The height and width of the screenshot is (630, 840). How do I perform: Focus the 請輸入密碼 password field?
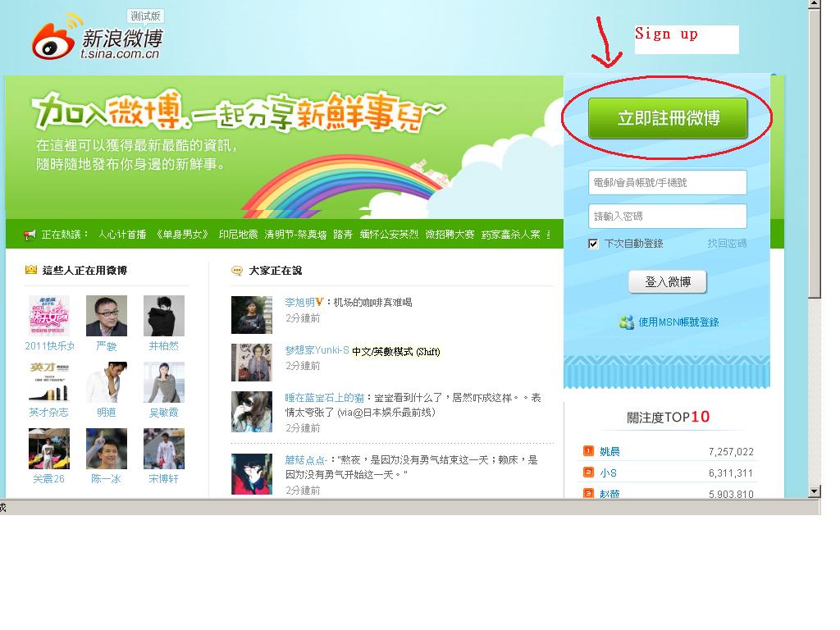[x=668, y=217]
